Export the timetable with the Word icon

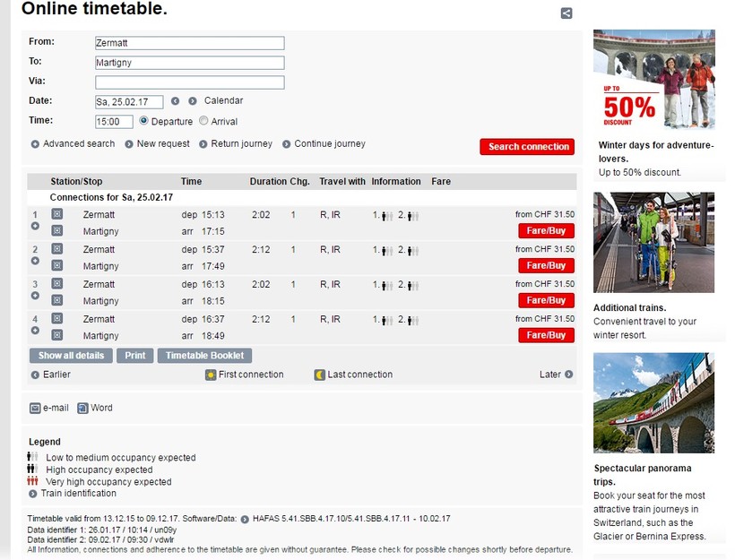(x=82, y=409)
